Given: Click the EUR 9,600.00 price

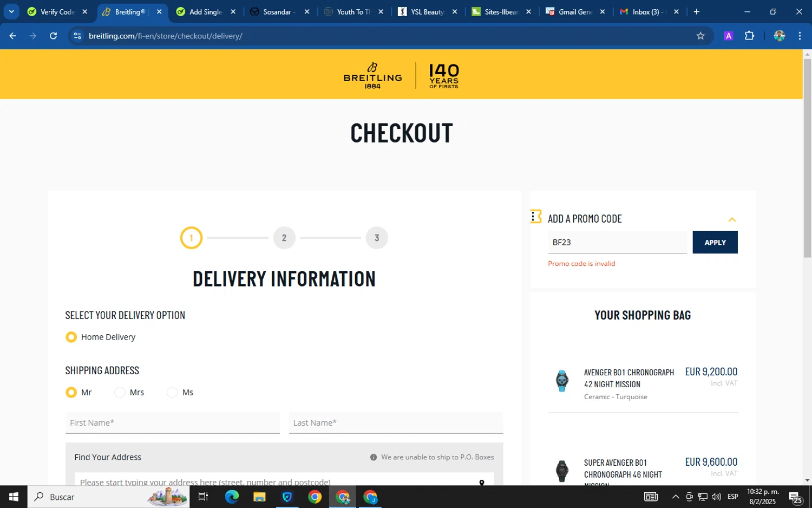Looking at the screenshot, I should pos(711,462).
